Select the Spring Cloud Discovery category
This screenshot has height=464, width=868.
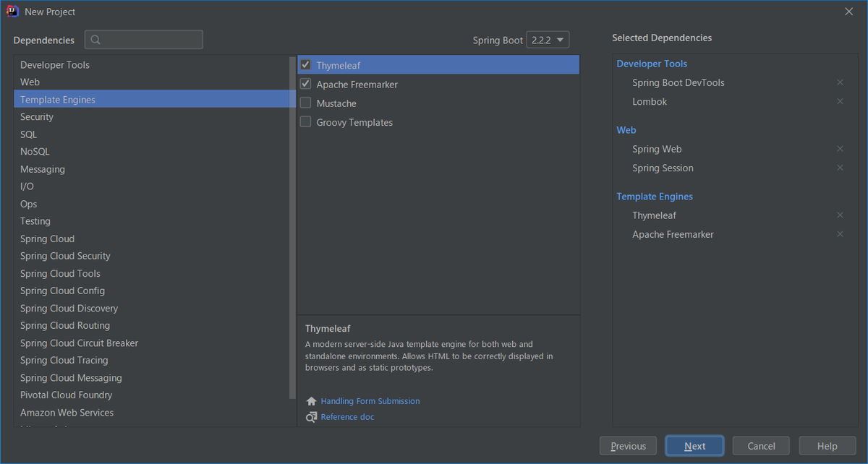coord(151,308)
